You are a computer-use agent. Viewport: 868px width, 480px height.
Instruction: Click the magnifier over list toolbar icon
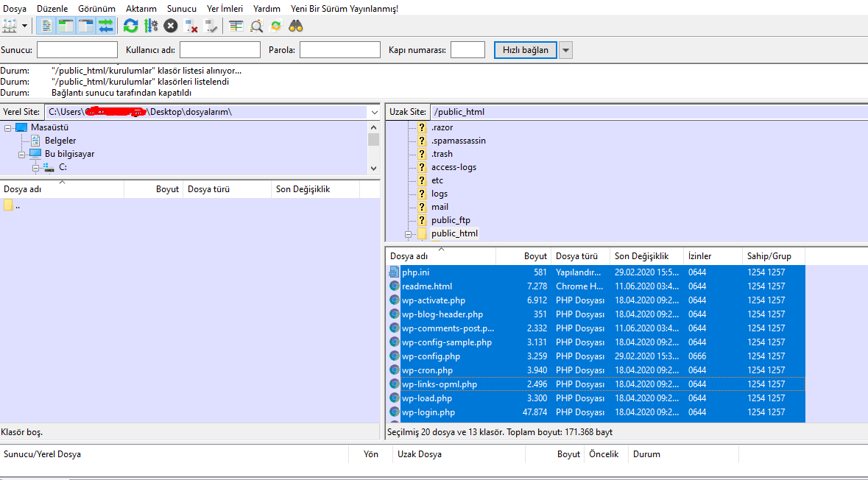pyautogui.click(x=256, y=26)
